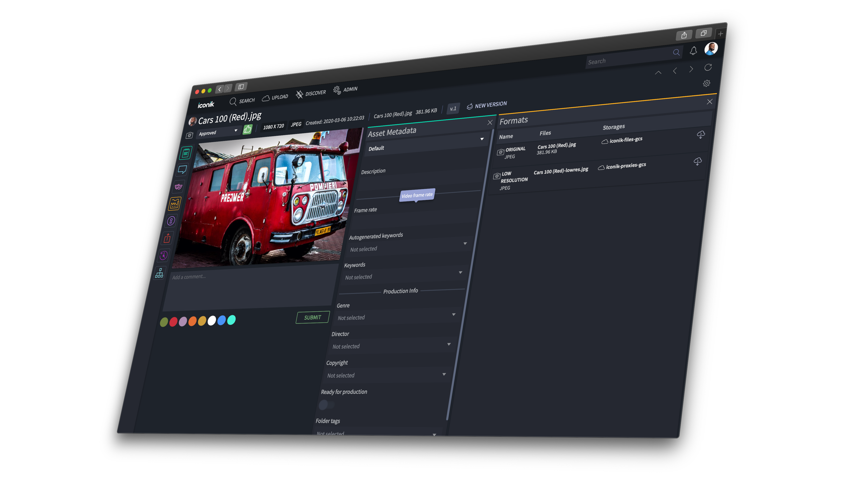
Task: Download the ORIGINAL format via cloud icon
Action: [x=701, y=135]
